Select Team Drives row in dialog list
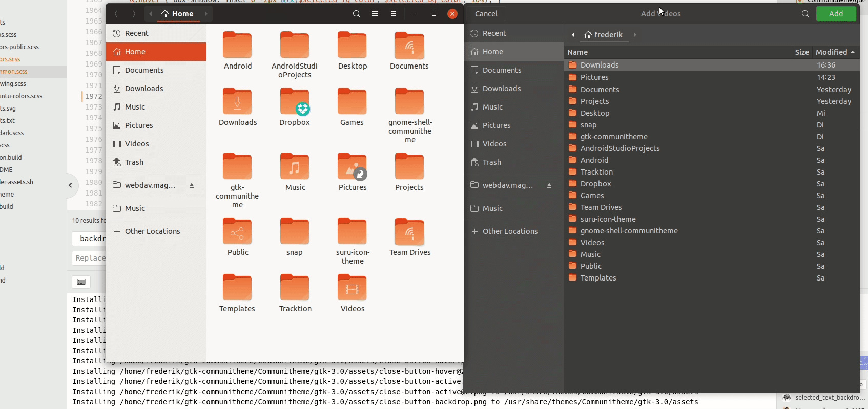Screen dimensions: 868x409 (x=712, y=207)
